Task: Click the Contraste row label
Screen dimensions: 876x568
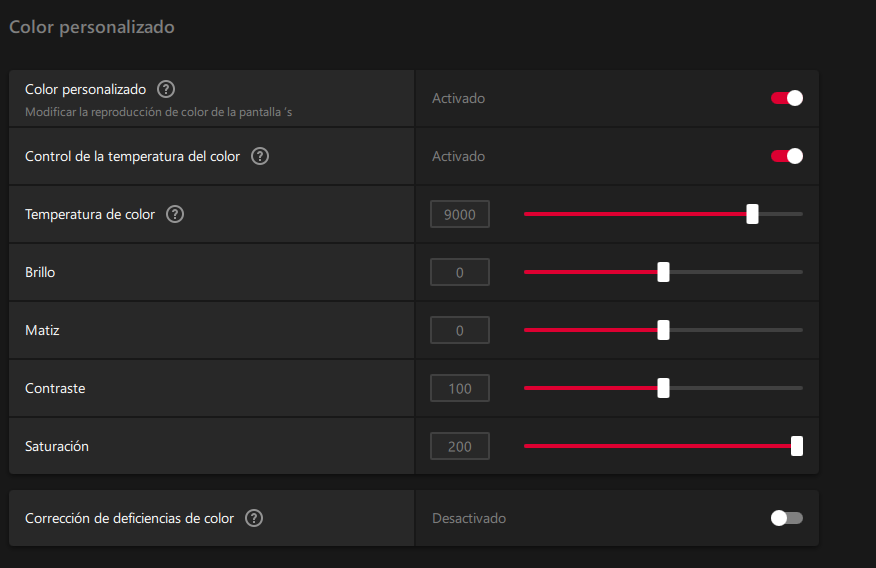Action: pyautogui.click(x=55, y=388)
